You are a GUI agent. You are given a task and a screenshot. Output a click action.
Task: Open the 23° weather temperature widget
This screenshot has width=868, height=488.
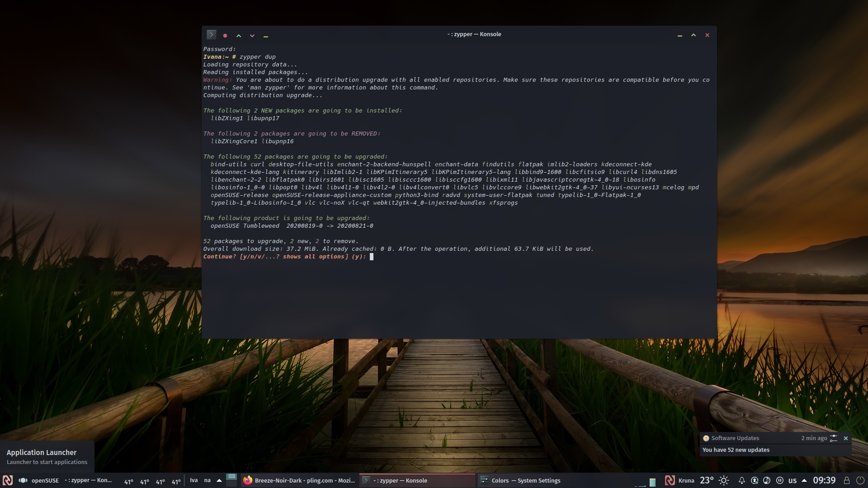click(x=707, y=480)
